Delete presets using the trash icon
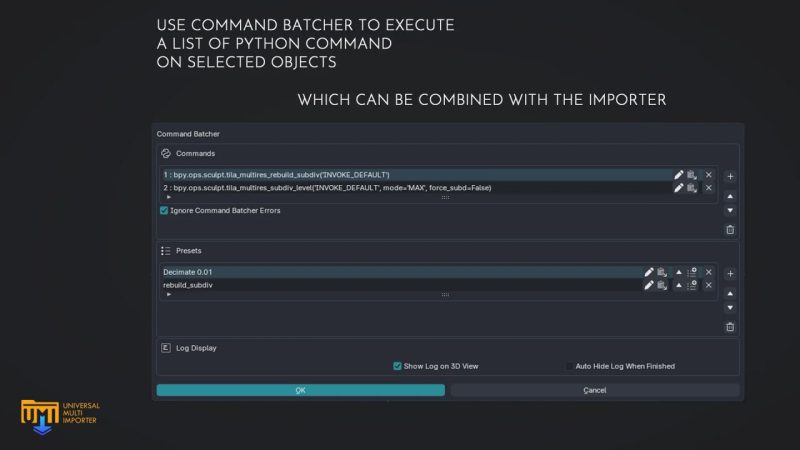Viewport: 800px width, 450px height. tap(730, 326)
